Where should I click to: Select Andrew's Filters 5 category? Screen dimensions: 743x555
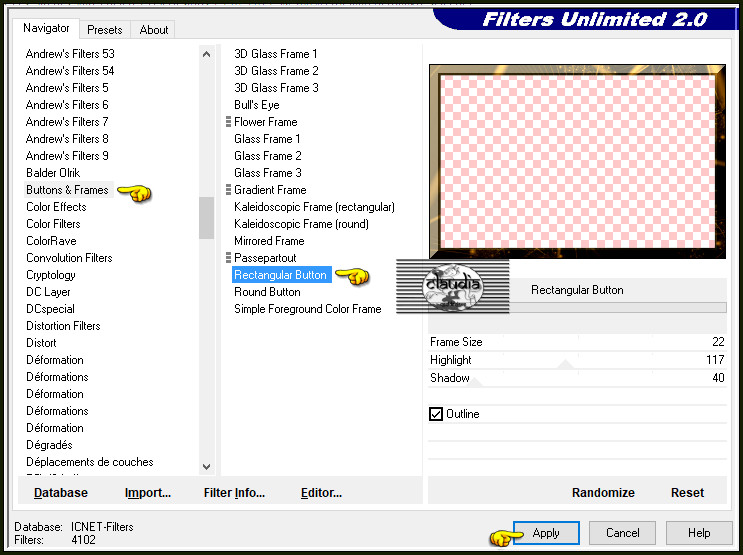click(67, 88)
